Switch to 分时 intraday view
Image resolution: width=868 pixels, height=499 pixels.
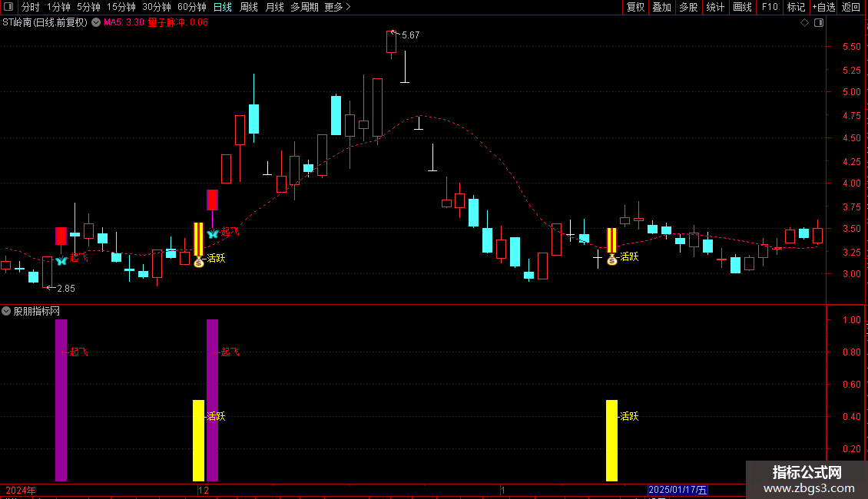coord(31,7)
